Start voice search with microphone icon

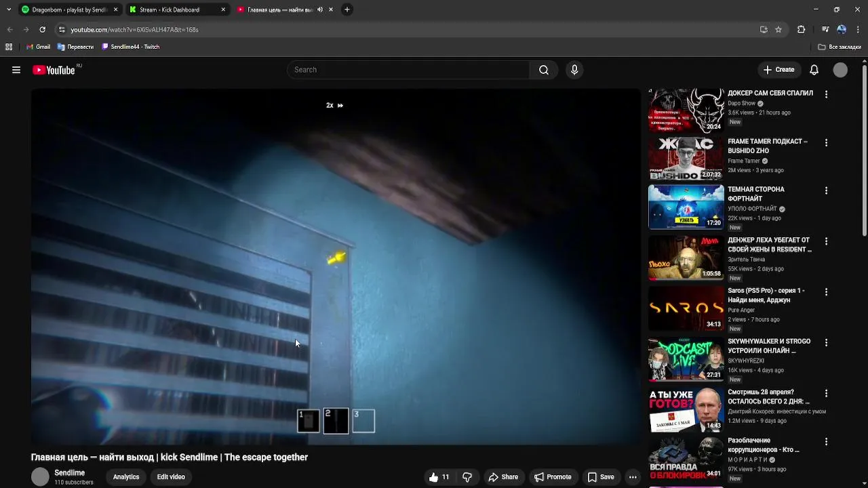click(x=574, y=70)
